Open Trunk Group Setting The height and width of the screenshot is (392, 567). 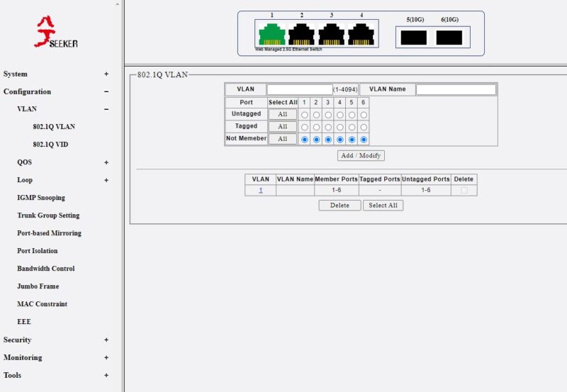[x=48, y=215]
